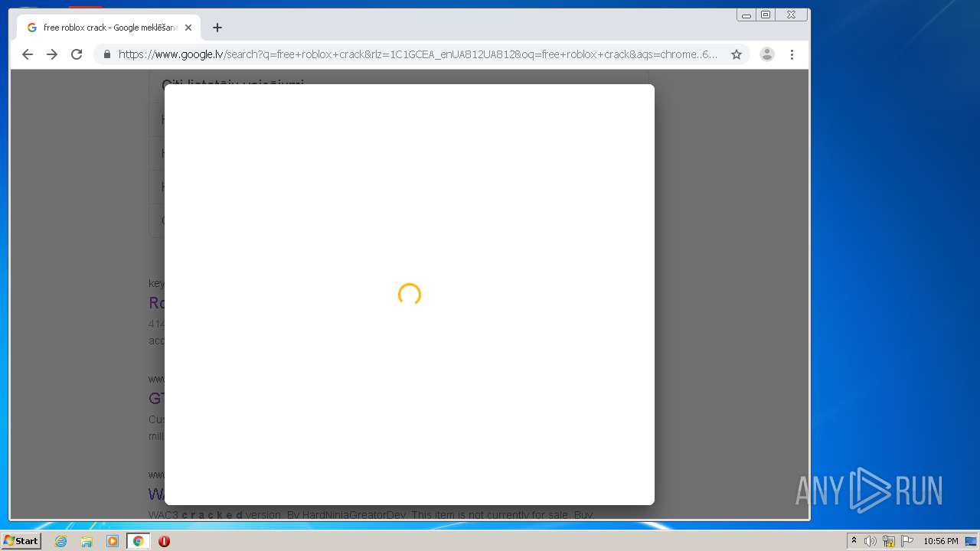Reload the Google search page
Image resolution: width=980 pixels, height=551 pixels.
click(x=77, y=54)
